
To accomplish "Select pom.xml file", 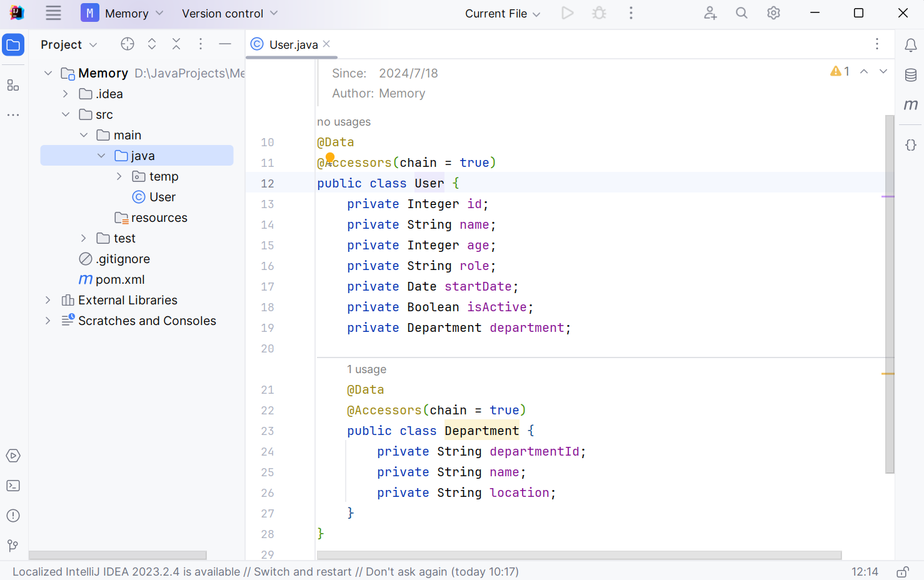I will (112, 279).
